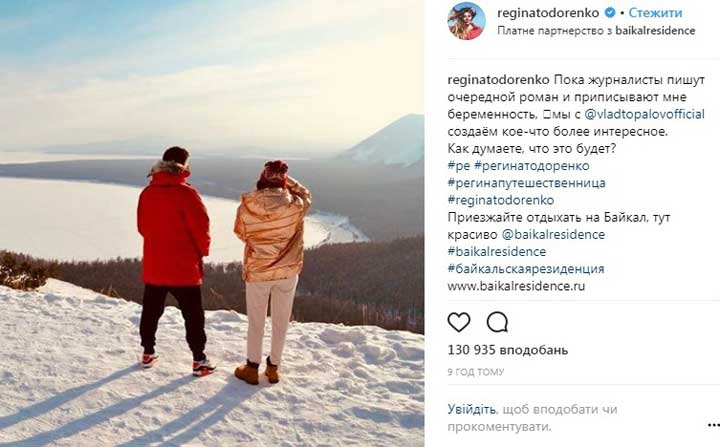Follow the account with the Стежити button
The height and width of the screenshot is (447, 720).
coord(655,13)
